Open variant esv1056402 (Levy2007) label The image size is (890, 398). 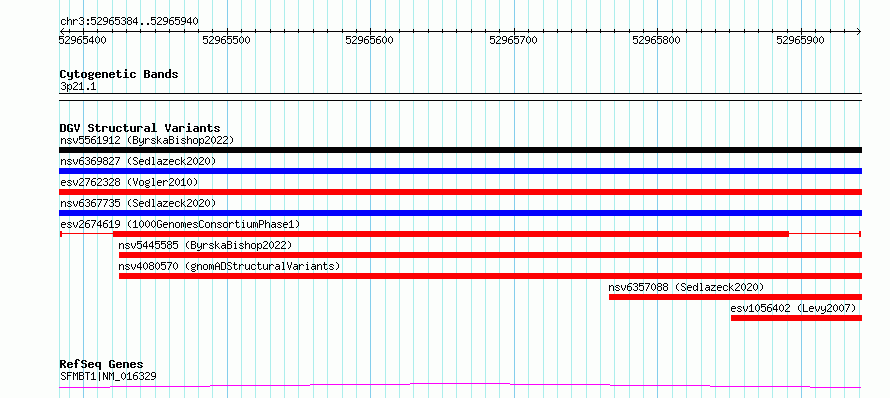(x=793, y=308)
